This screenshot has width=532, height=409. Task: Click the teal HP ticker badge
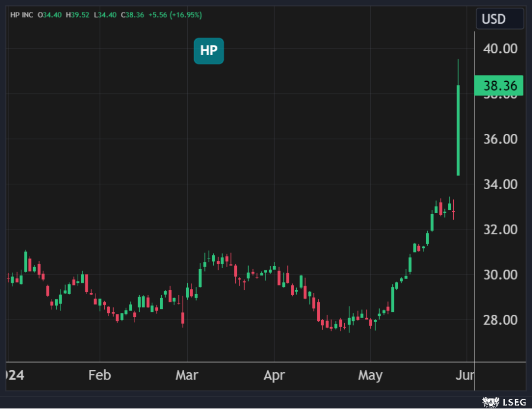point(209,51)
